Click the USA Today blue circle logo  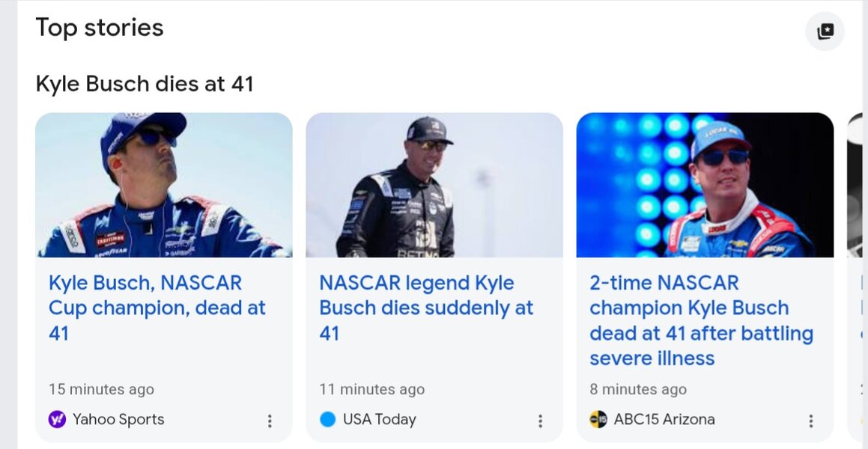pyautogui.click(x=328, y=420)
